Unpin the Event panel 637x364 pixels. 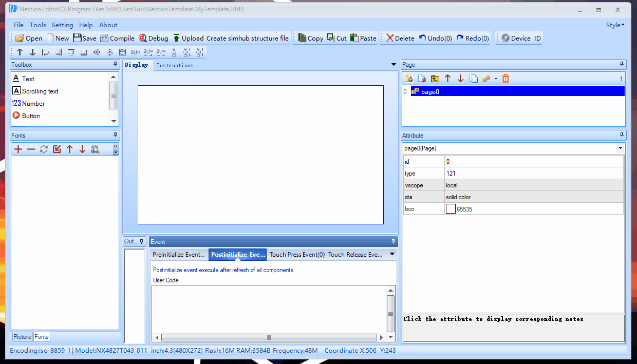click(393, 241)
